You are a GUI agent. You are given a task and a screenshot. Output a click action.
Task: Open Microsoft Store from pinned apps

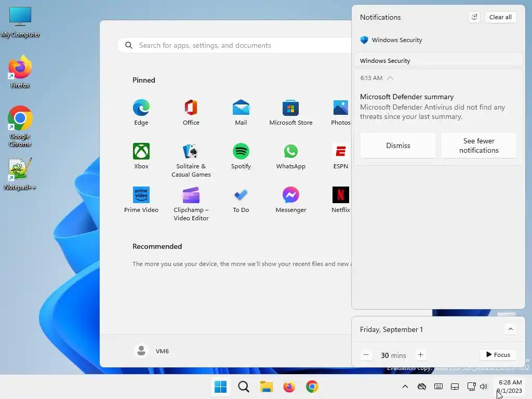pyautogui.click(x=291, y=112)
